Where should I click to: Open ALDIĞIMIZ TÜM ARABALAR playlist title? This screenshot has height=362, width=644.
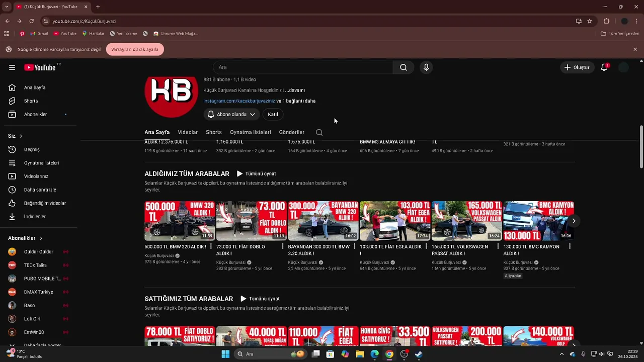[187, 174]
